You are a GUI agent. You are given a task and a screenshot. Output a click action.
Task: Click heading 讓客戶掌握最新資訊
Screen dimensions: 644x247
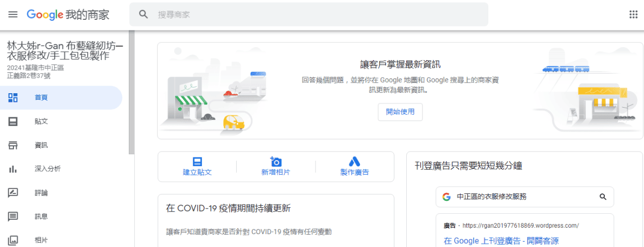(400, 65)
